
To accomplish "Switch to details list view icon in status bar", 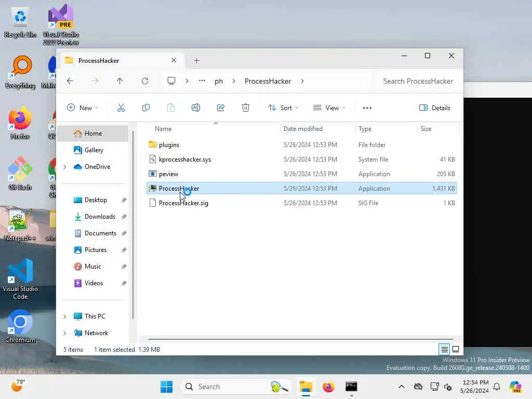I will click(444, 349).
